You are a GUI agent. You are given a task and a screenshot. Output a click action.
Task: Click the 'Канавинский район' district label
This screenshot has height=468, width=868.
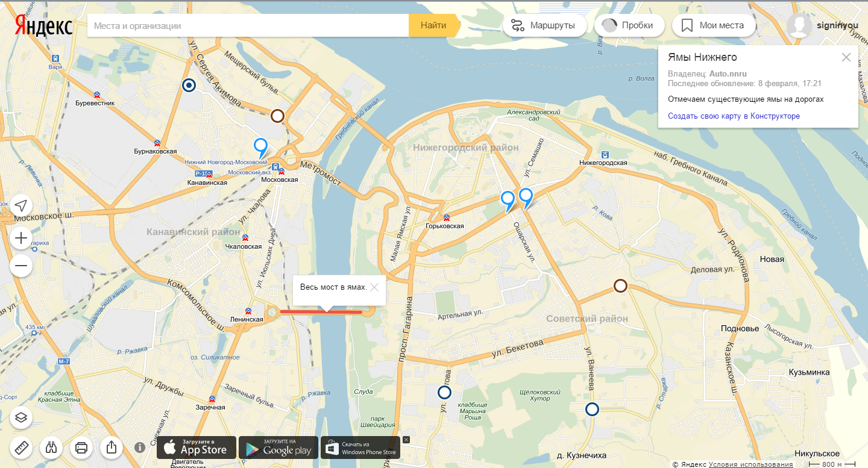point(193,232)
